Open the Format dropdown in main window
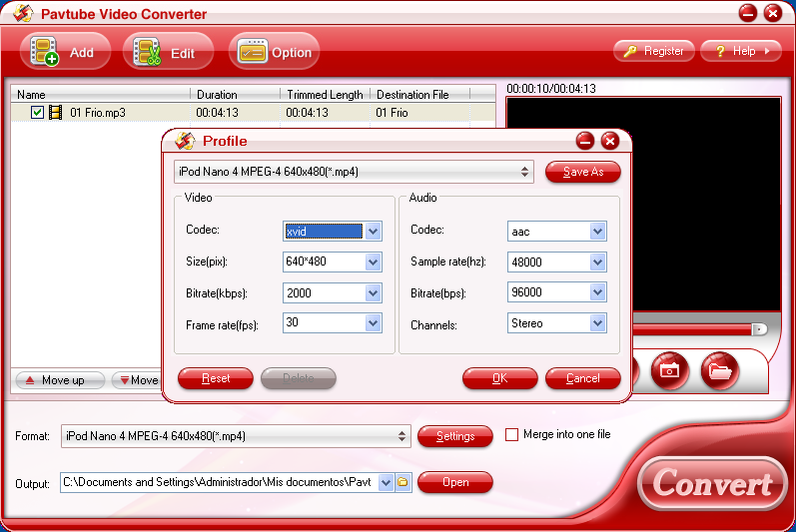 click(236, 436)
